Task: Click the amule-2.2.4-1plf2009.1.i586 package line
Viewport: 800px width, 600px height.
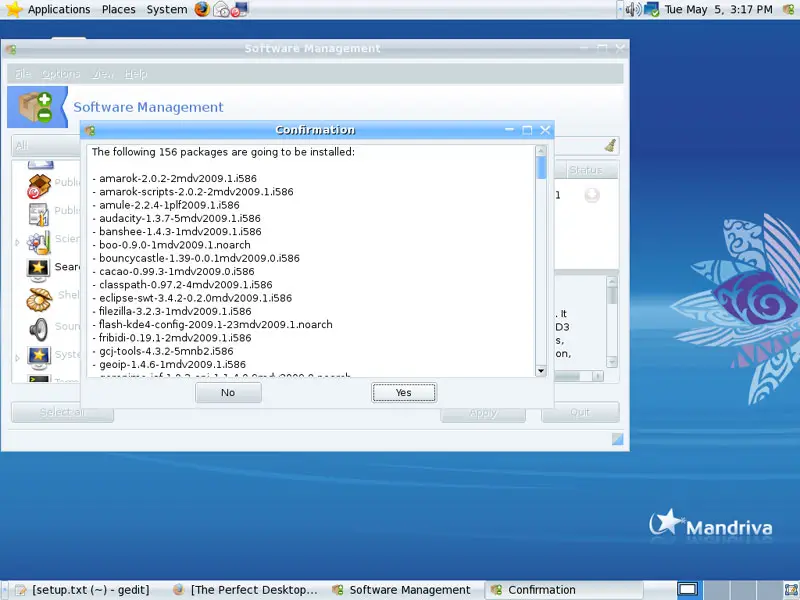Action: [166, 205]
